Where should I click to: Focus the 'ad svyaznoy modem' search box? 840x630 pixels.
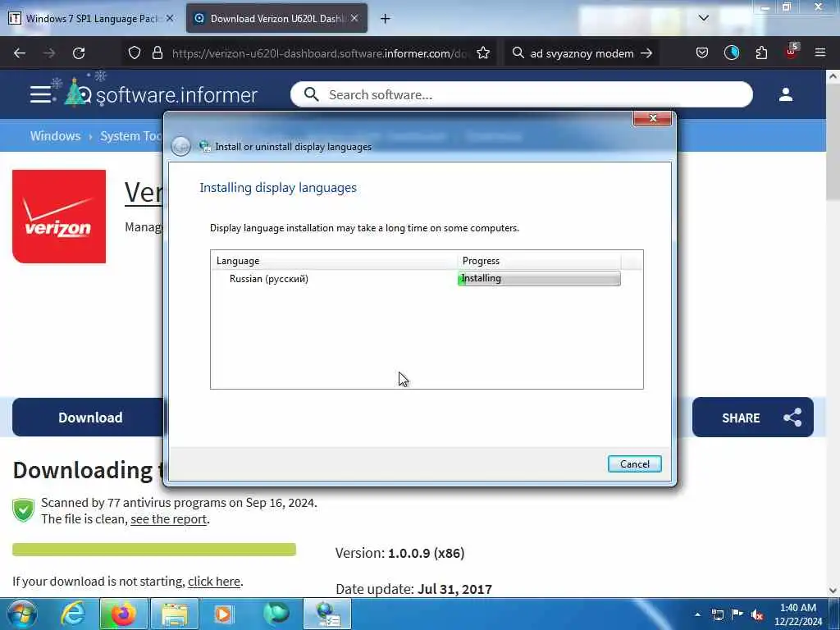tap(582, 53)
